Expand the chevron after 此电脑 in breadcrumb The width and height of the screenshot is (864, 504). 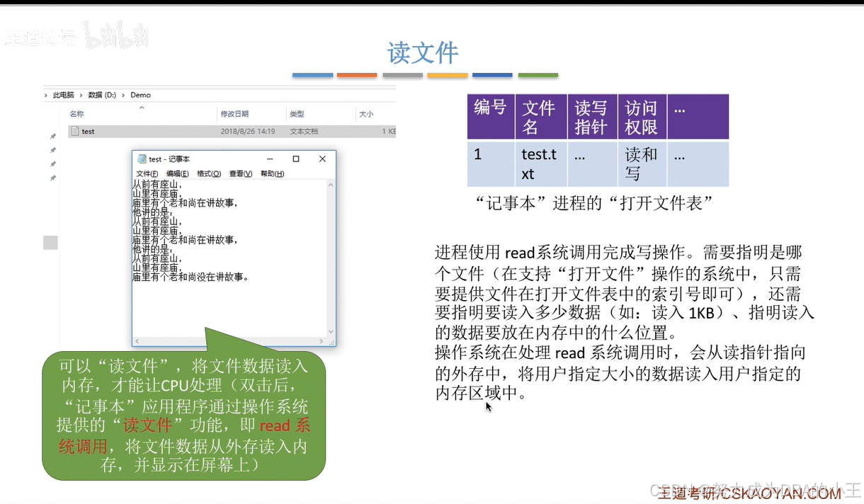point(81,95)
